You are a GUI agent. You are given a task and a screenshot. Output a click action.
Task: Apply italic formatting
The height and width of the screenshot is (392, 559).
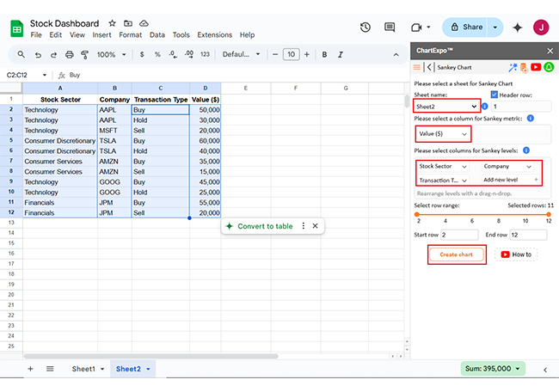341,54
